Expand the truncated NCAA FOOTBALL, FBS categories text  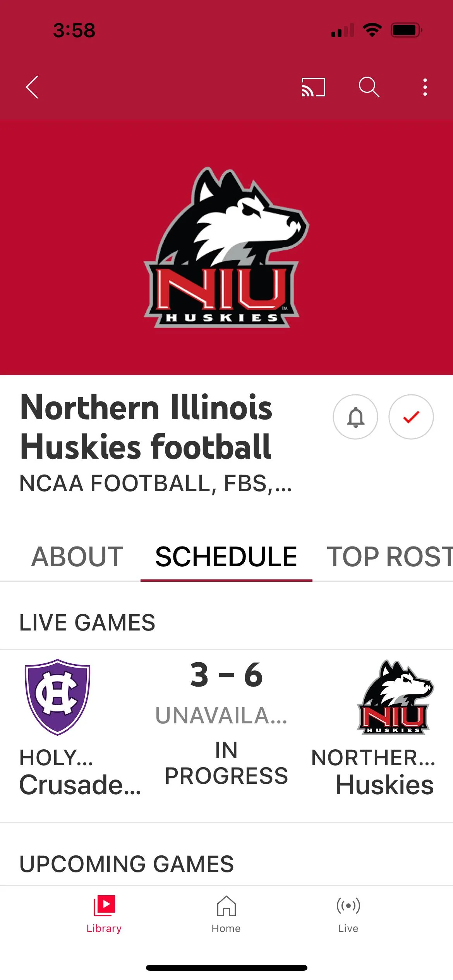click(156, 483)
